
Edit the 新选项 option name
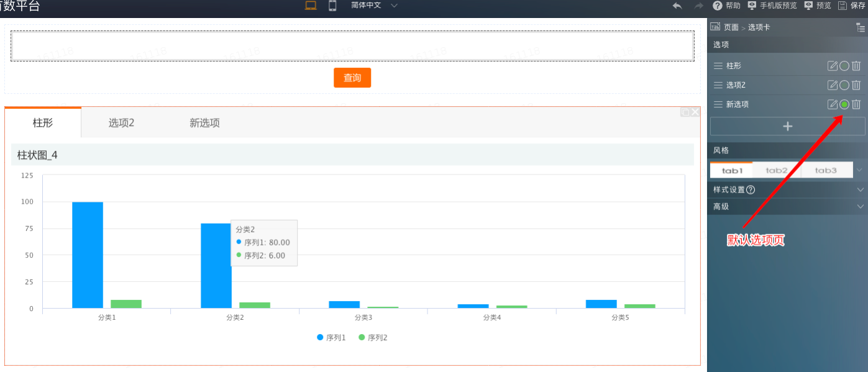(x=833, y=104)
